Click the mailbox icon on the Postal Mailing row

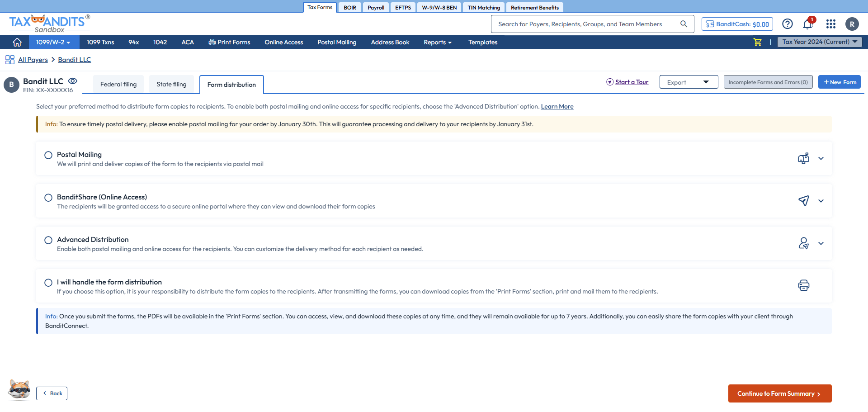point(803,158)
